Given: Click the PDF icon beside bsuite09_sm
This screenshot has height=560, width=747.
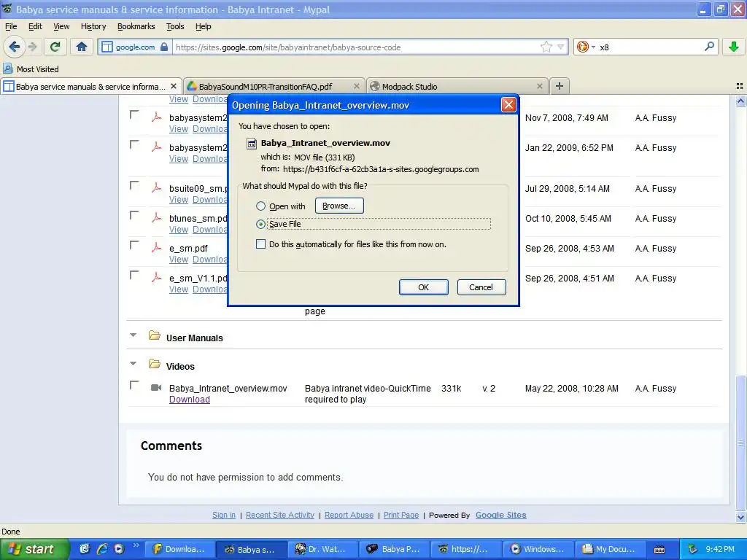Looking at the screenshot, I should [x=156, y=187].
